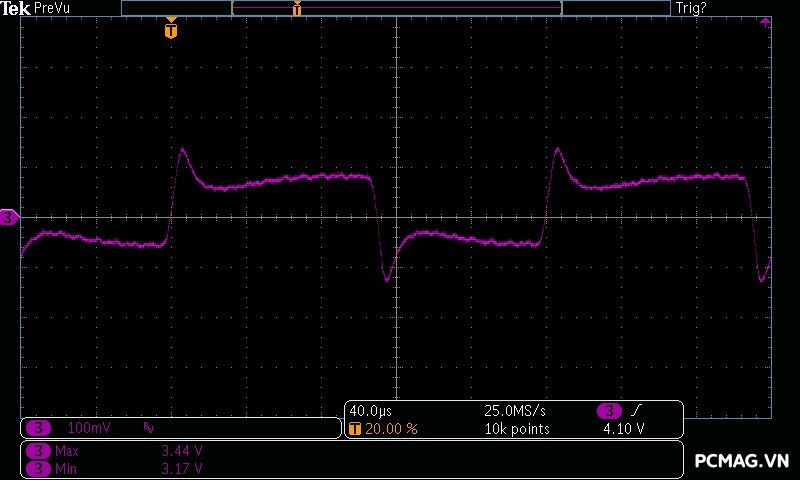Click the 4.10 V trigger level readout
The width and height of the screenshot is (800, 480).
pos(623,429)
